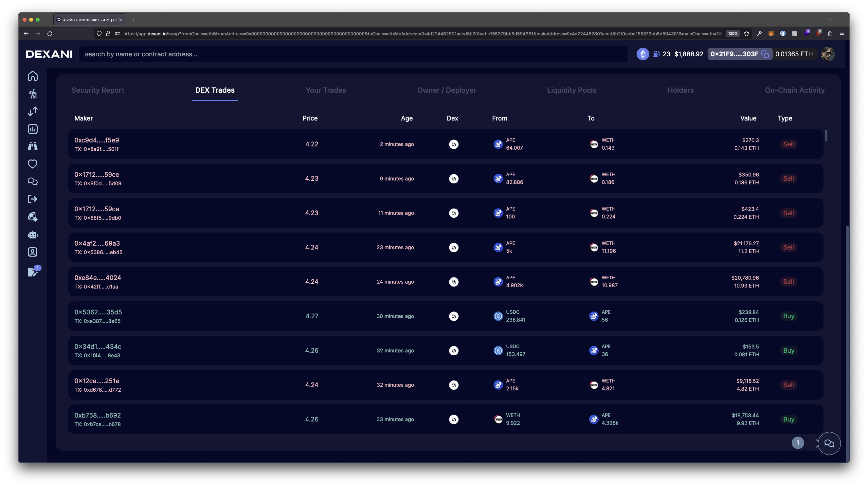The height and width of the screenshot is (487, 868).
Task: Open the floating chat button at bottom right
Action: tap(829, 443)
